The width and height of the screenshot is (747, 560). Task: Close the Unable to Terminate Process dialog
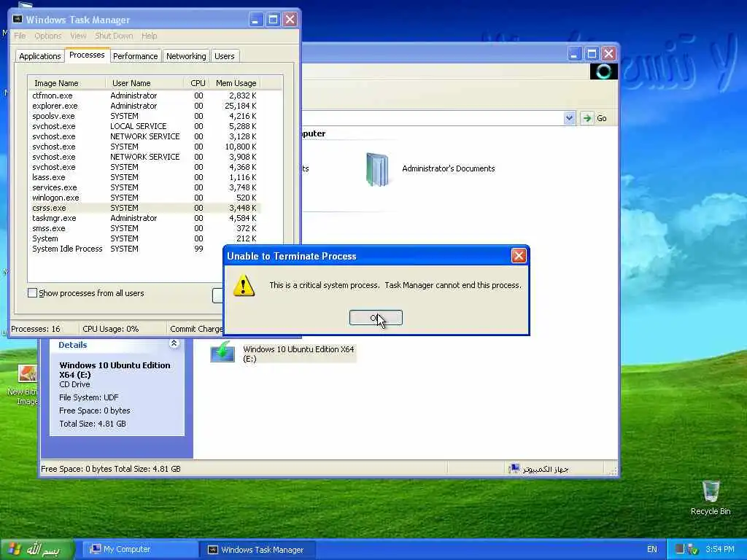pos(519,256)
